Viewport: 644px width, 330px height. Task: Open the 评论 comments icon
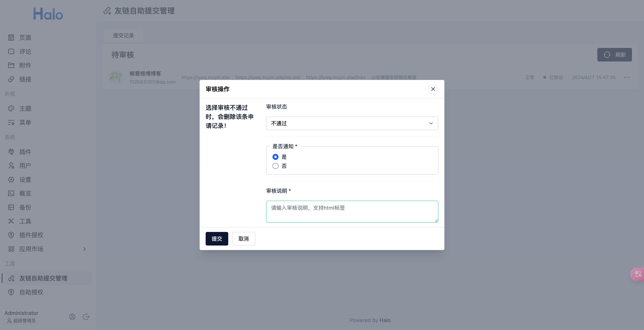[x=11, y=51]
